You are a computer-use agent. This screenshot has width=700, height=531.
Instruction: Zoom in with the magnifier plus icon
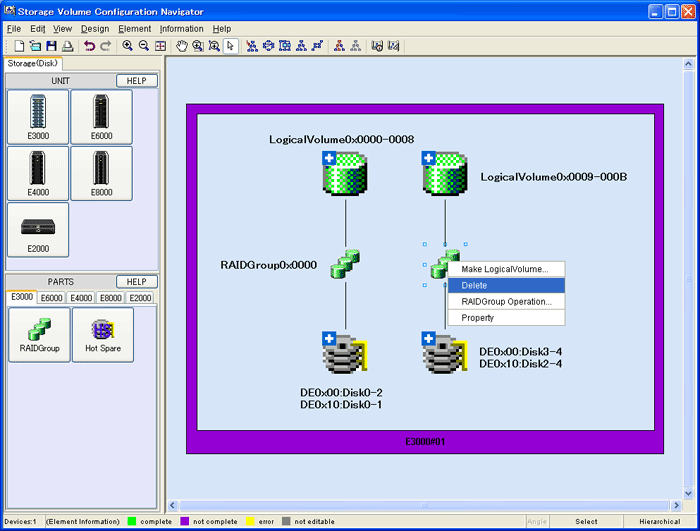pos(128,46)
